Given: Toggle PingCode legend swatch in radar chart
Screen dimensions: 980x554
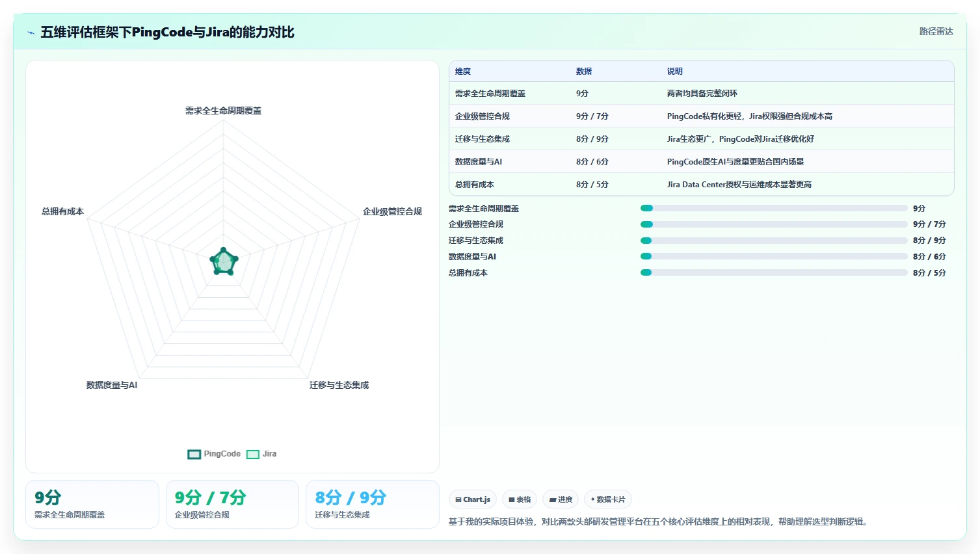Looking at the screenshot, I should click(194, 455).
